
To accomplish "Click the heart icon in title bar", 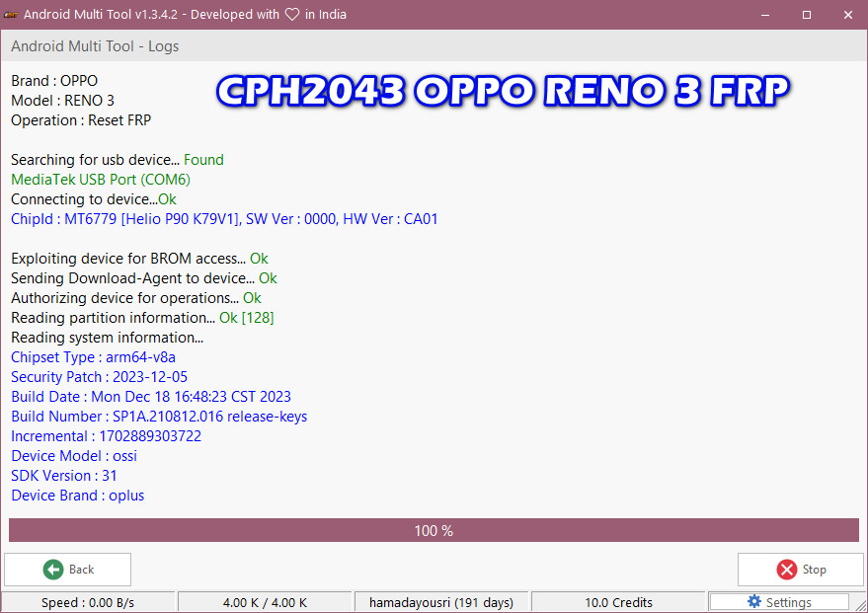I will 292,15.
